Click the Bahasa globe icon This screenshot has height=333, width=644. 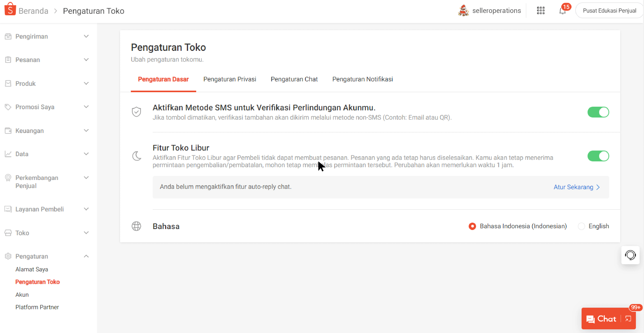[x=136, y=226]
